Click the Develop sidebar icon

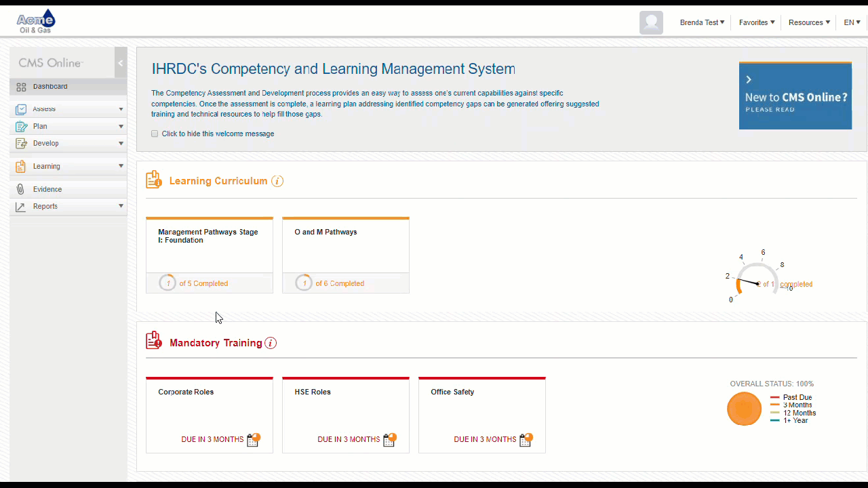point(21,143)
